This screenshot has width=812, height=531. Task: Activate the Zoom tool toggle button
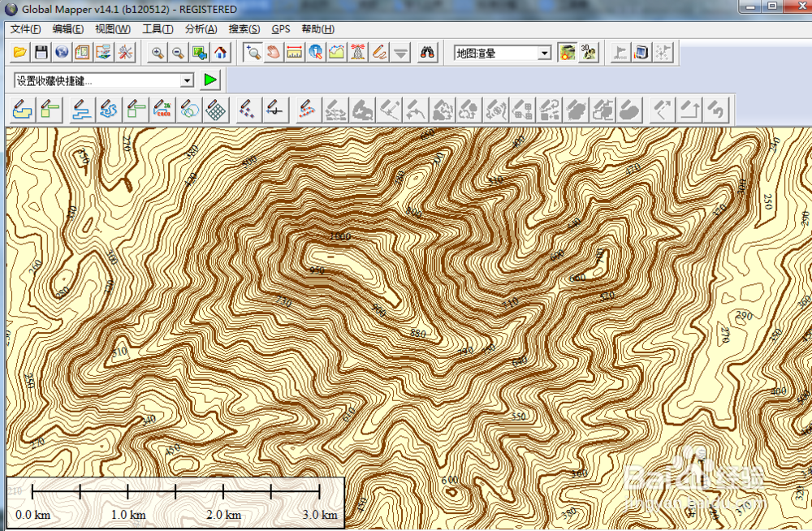tap(253, 53)
